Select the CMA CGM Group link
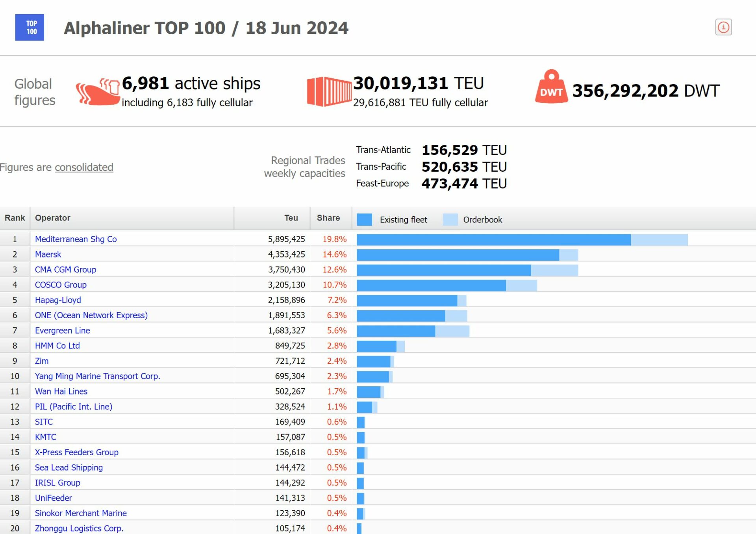 click(65, 270)
